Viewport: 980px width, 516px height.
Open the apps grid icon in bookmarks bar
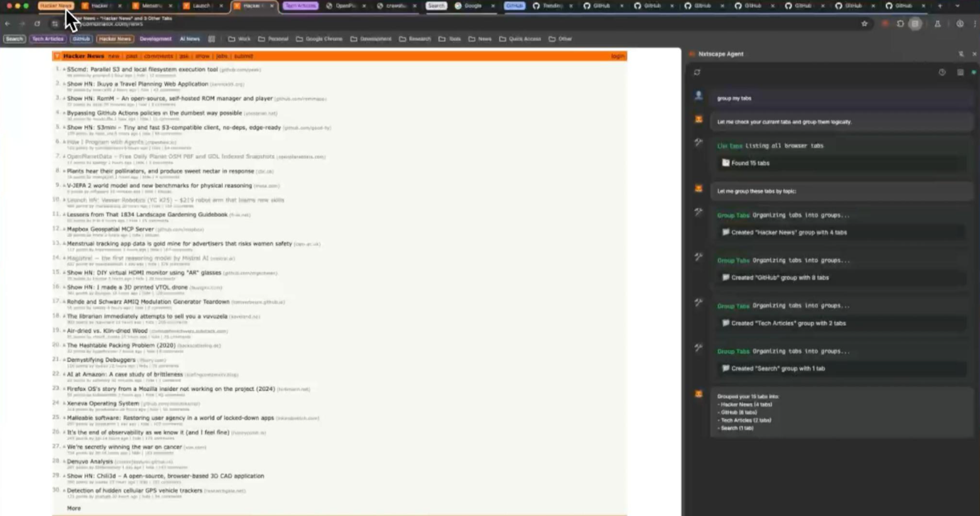point(212,39)
